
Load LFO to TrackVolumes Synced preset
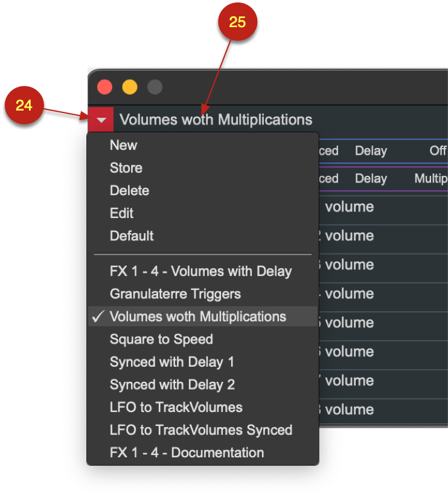[x=201, y=430]
